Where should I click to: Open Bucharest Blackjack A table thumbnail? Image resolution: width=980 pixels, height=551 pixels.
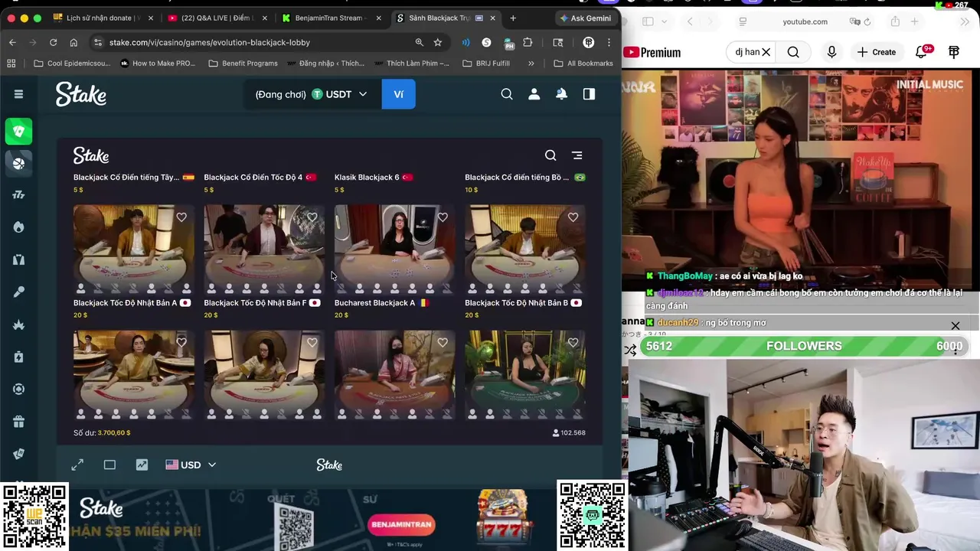click(395, 249)
